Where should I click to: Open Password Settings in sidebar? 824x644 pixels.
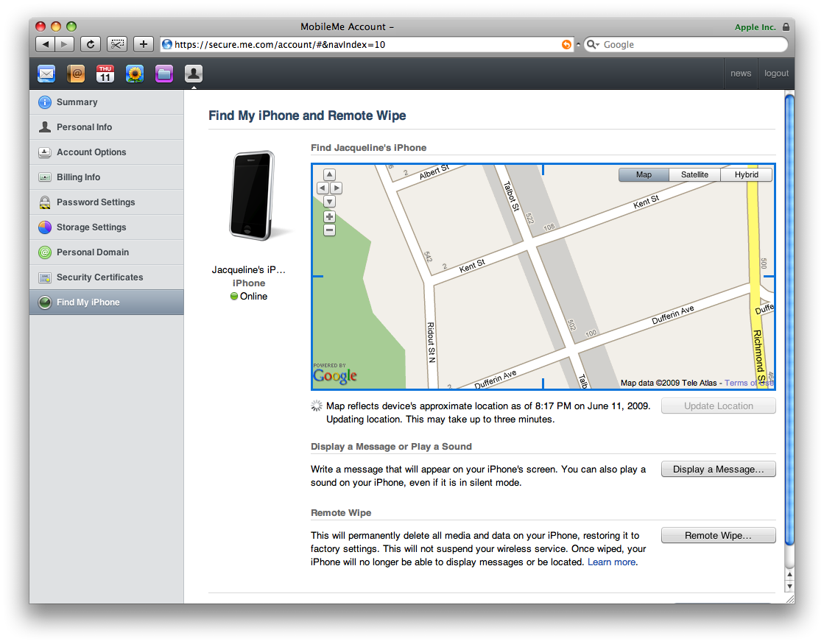[96, 202]
